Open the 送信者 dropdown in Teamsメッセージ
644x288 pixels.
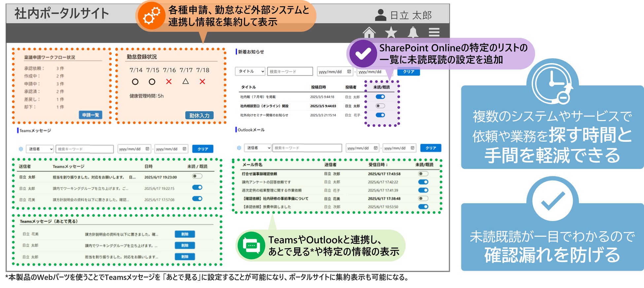(x=39, y=149)
